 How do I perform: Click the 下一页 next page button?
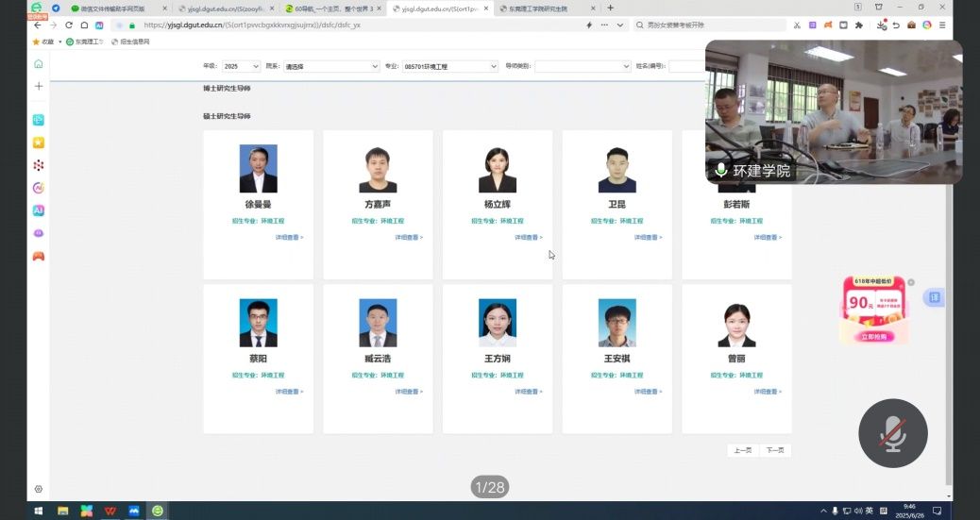[775, 450]
